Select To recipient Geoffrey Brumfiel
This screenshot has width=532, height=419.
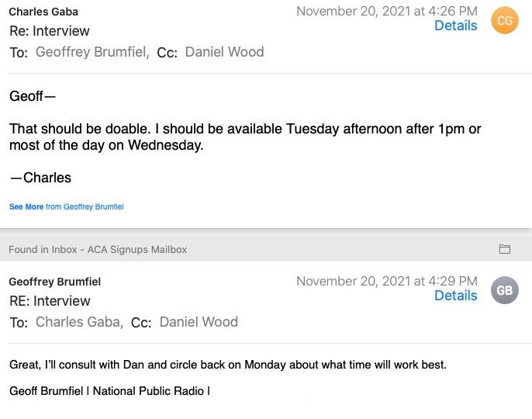[x=92, y=52]
